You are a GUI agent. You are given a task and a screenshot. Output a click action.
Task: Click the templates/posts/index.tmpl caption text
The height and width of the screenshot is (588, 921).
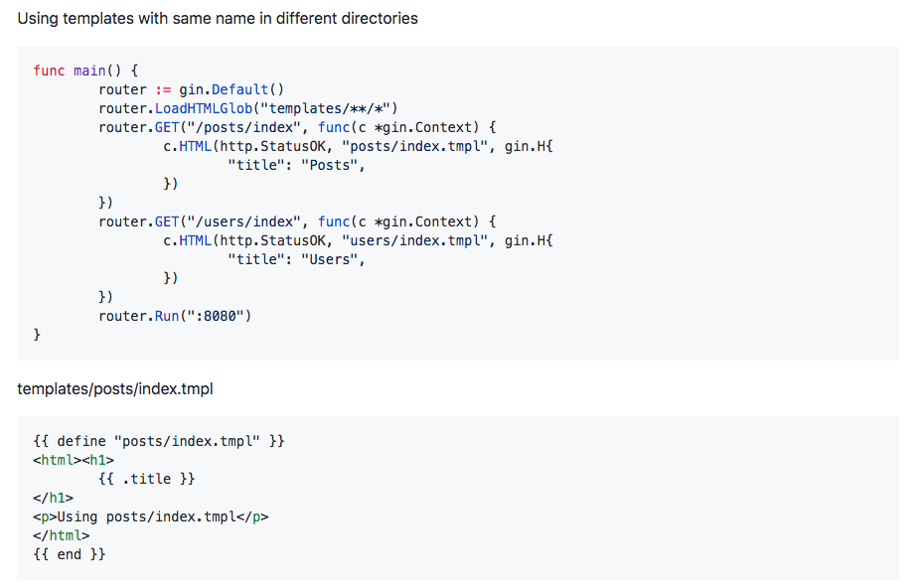115,389
